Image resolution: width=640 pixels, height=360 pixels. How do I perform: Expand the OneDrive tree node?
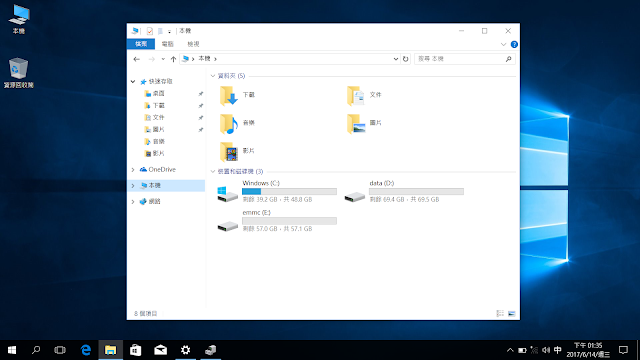133,169
